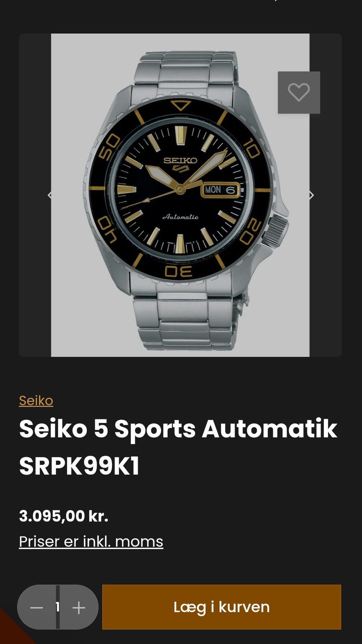Click the 3.095,00 kr. price text
Screen dimensions: 362x644
point(64,516)
